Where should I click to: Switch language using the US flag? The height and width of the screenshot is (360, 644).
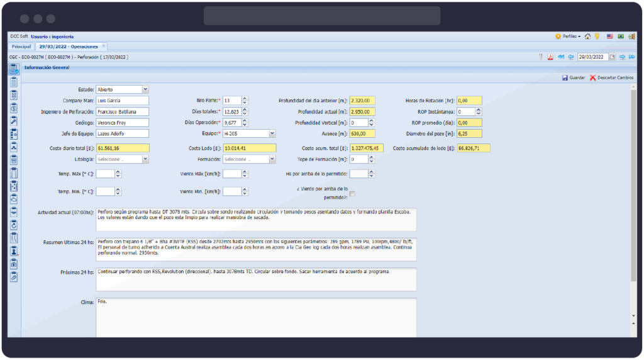pos(609,37)
